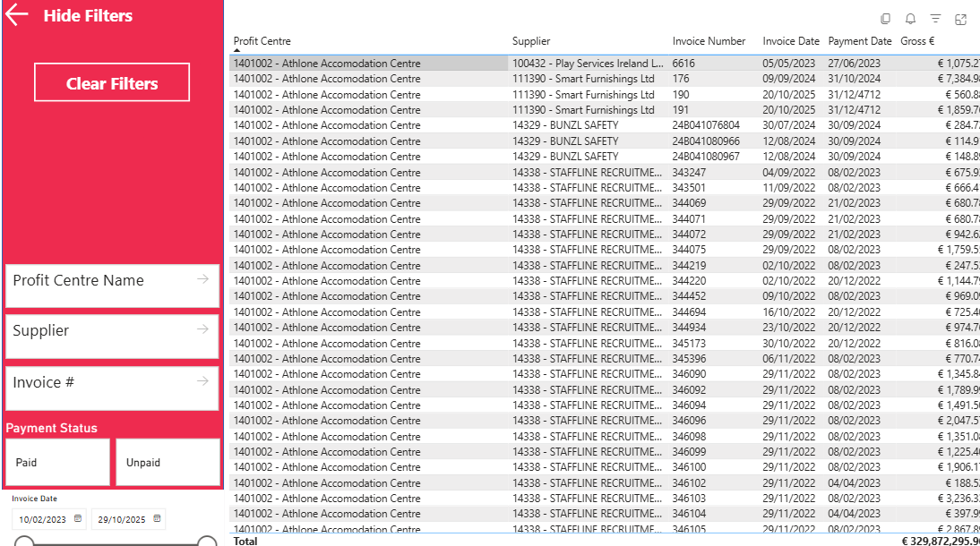Expand the Profit Centre Name filter

[x=203, y=279]
